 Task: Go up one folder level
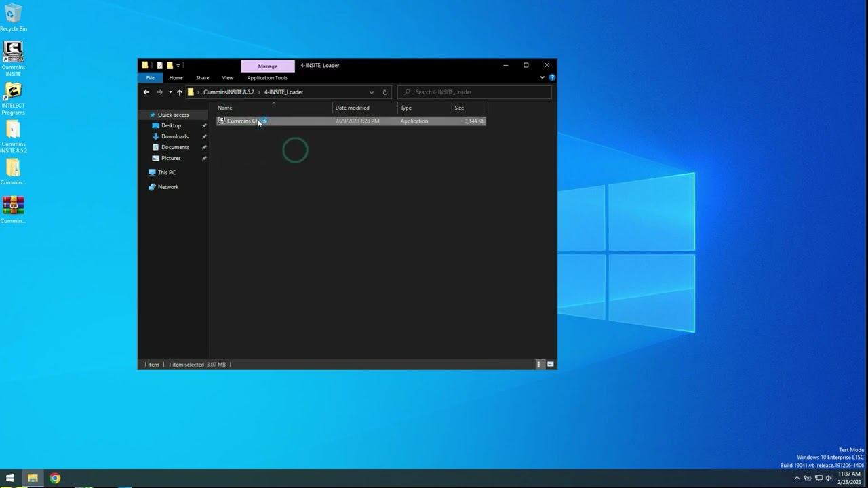tap(180, 92)
